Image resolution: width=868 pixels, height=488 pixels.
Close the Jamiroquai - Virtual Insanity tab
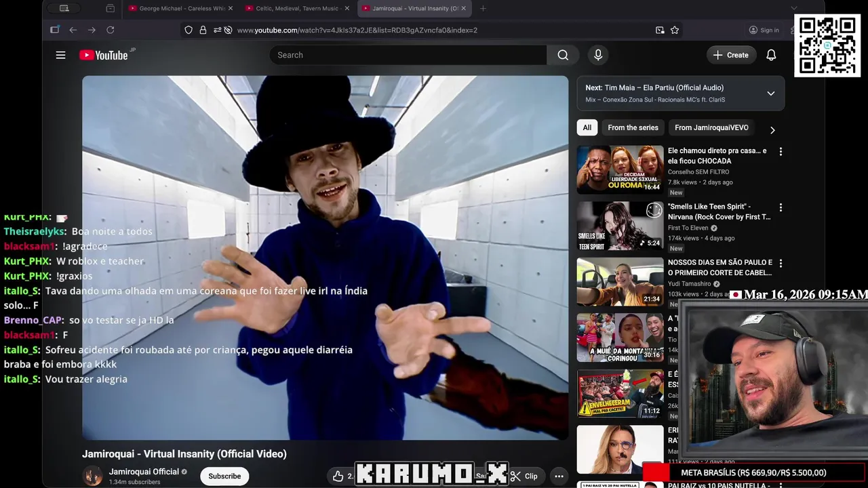tap(464, 8)
